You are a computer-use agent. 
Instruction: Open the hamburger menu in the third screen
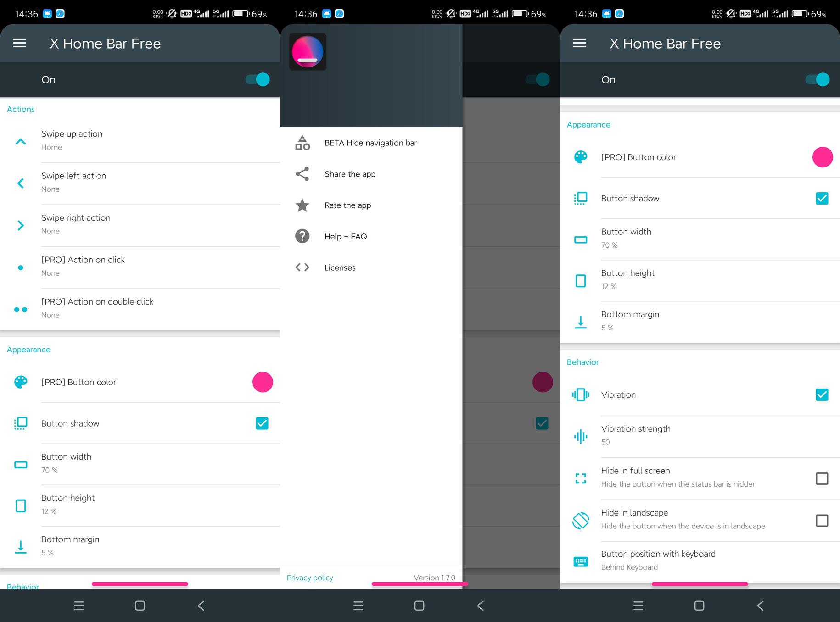[579, 43]
